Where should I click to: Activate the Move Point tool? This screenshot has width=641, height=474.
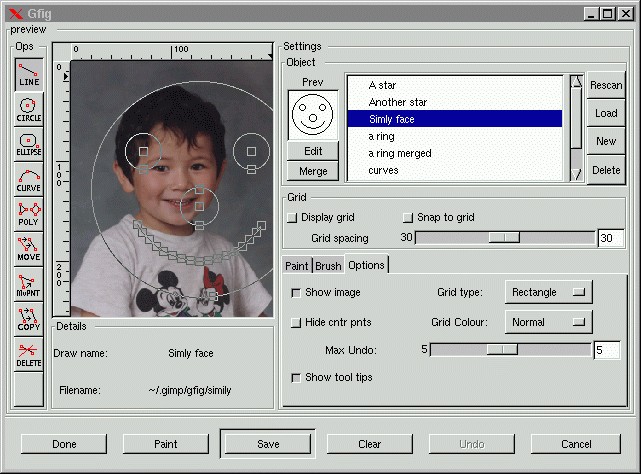pyautogui.click(x=29, y=285)
